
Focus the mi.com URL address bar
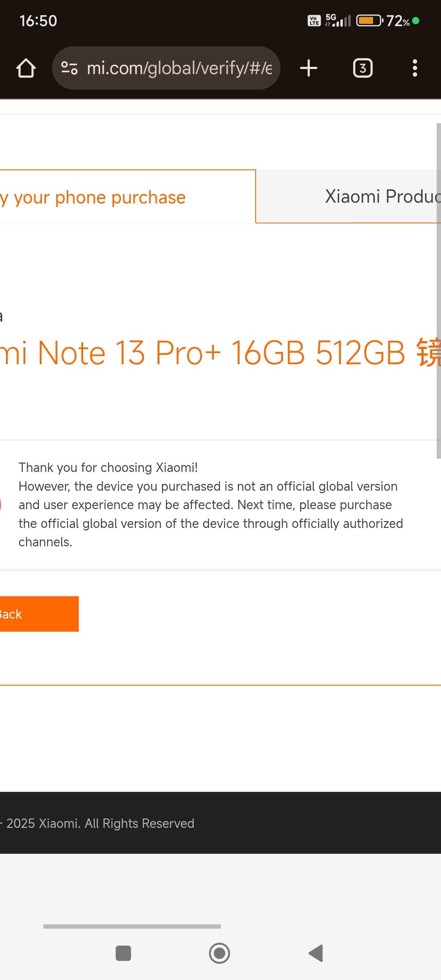[x=179, y=68]
